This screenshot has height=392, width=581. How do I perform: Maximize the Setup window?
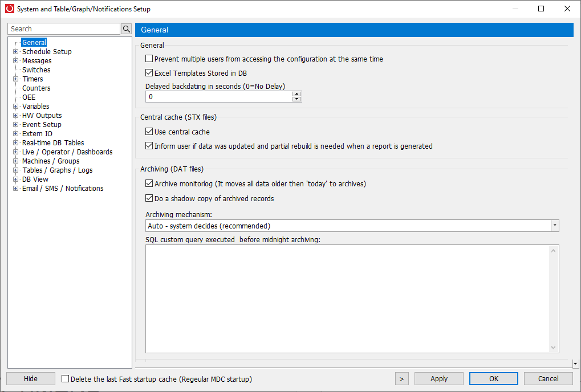pyautogui.click(x=541, y=9)
